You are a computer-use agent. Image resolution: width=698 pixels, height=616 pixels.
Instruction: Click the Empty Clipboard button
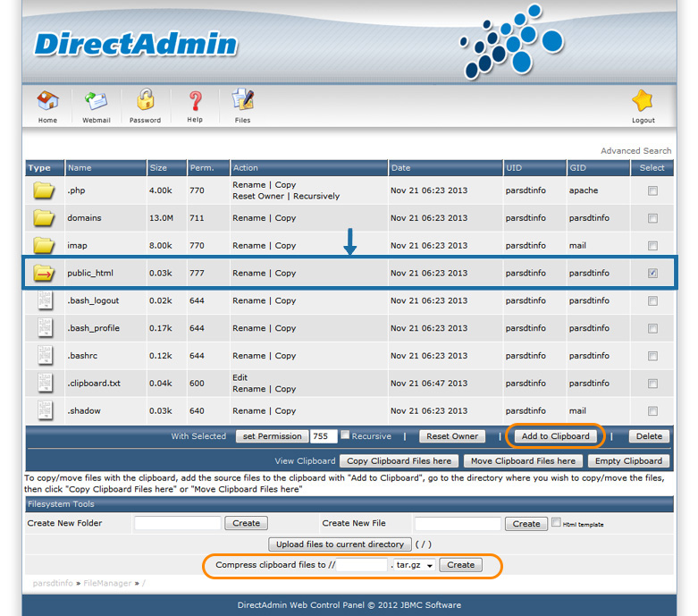(628, 461)
